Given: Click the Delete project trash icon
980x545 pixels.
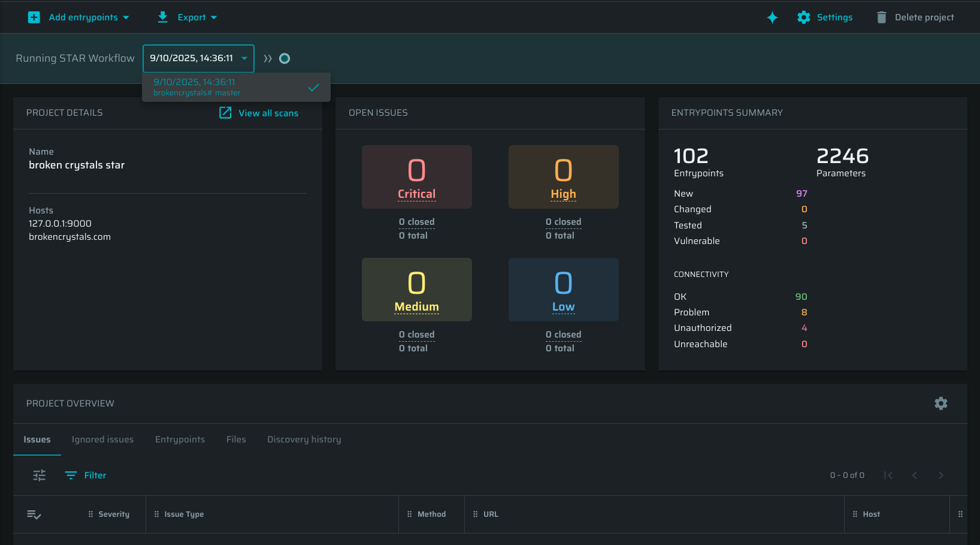Looking at the screenshot, I should coord(881,17).
